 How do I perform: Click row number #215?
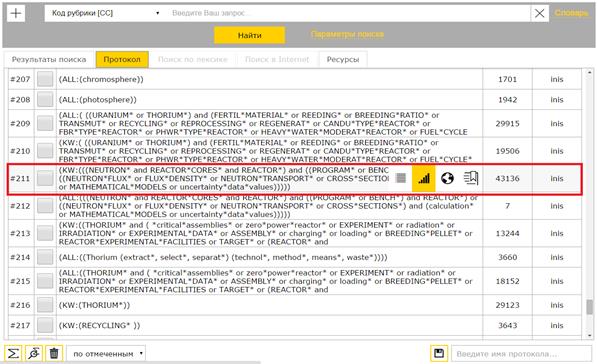tap(20, 281)
